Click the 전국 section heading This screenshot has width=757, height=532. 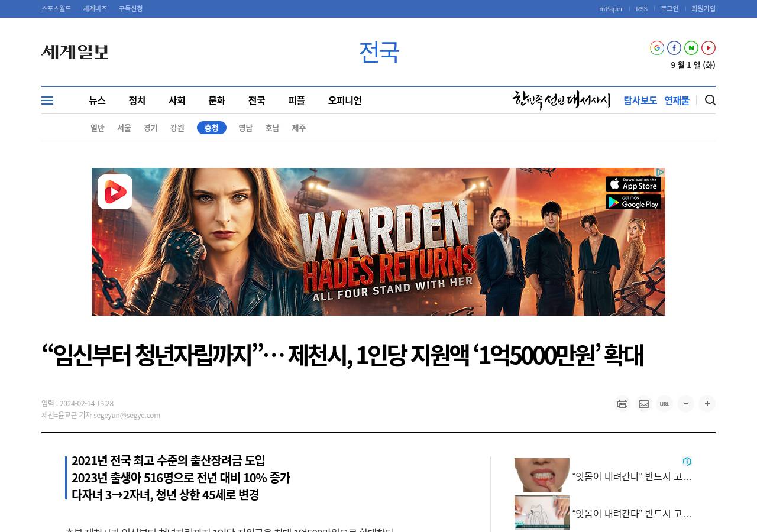[x=378, y=52]
